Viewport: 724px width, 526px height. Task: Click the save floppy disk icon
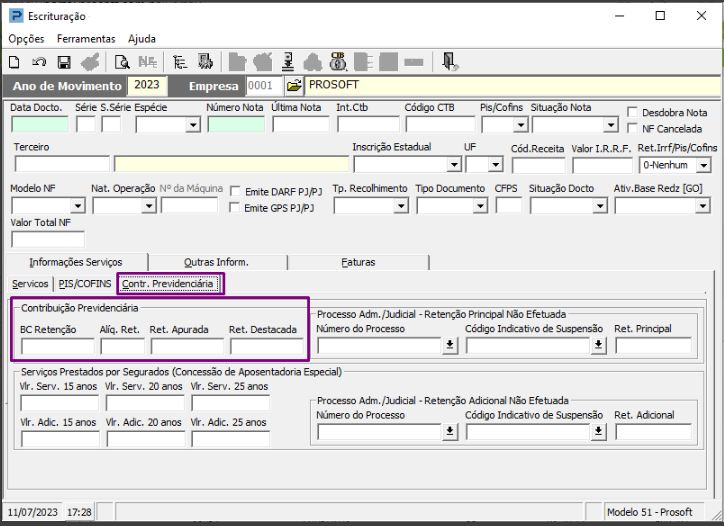click(64, 62)
